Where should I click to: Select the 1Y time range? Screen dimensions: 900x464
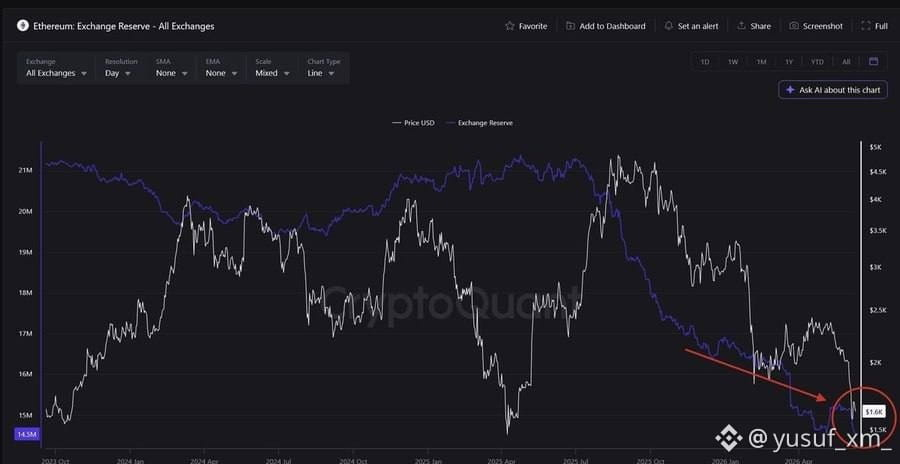tap(789, 61)
